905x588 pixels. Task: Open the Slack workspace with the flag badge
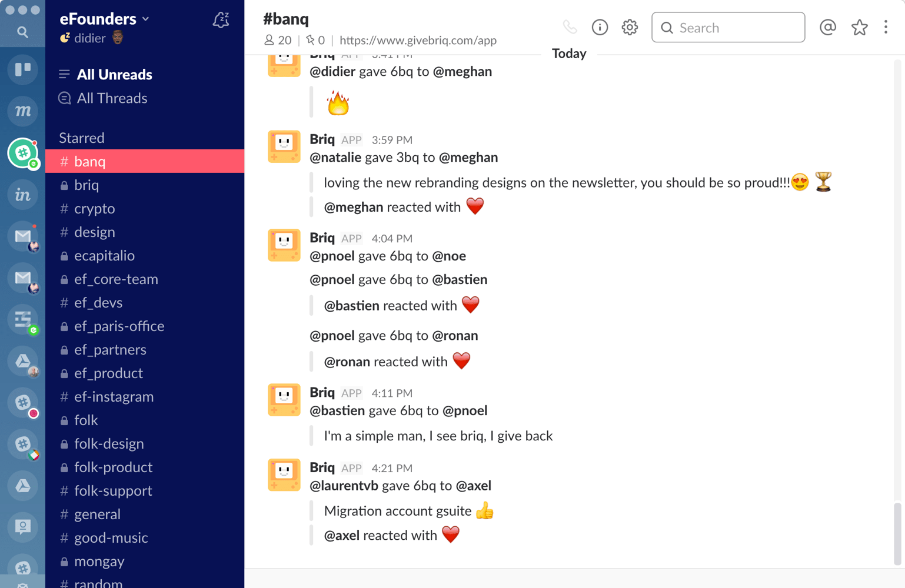click(x=22, y=445)
